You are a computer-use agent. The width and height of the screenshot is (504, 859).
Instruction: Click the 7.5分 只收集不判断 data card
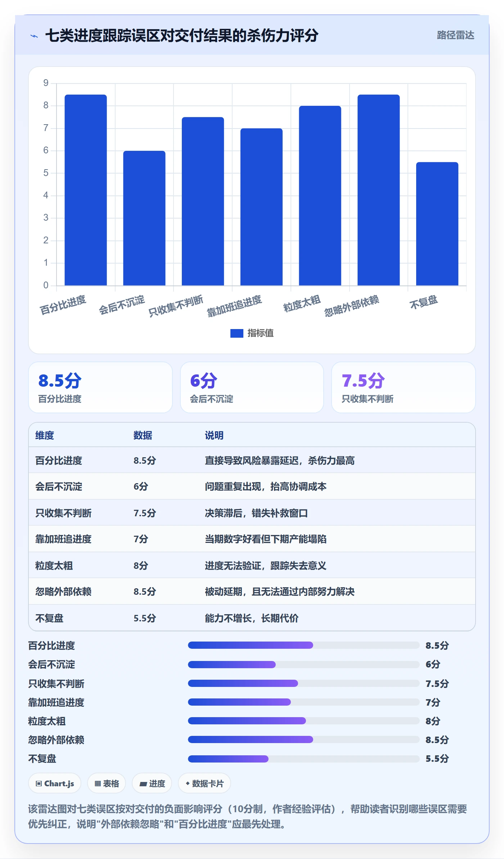coord(404,387)
